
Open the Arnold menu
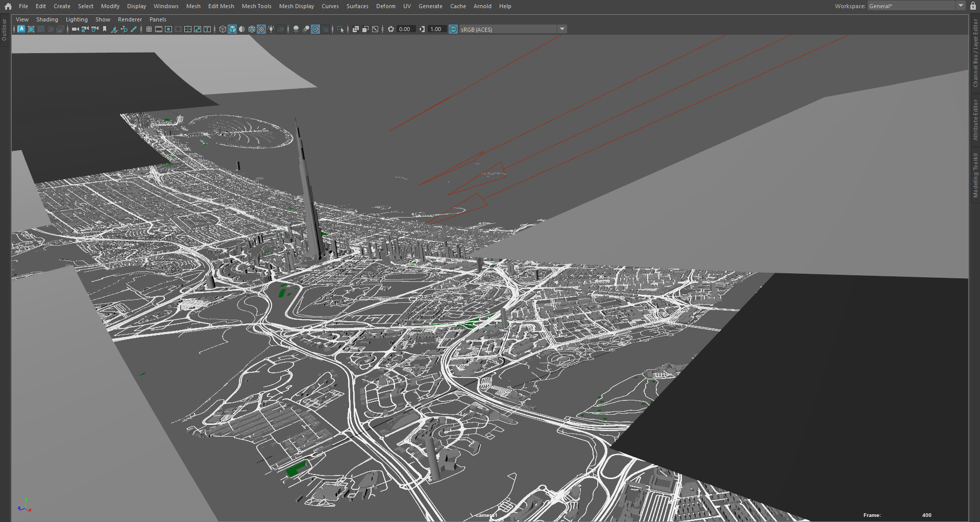coord(482,6)
